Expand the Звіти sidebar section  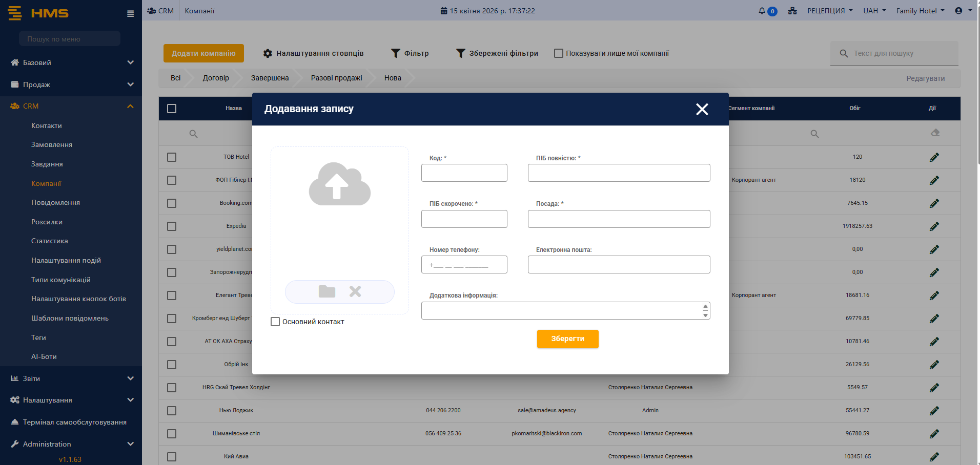pos(71,378)
